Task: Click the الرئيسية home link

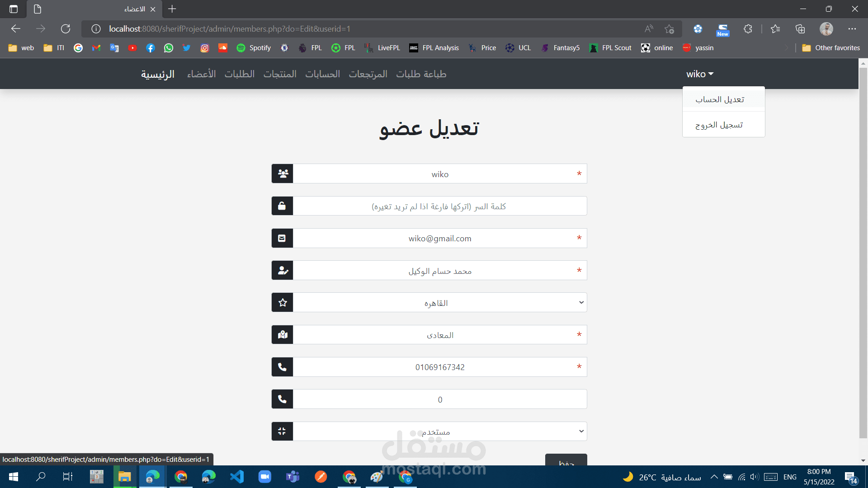Action: click(x=157, y=74)
